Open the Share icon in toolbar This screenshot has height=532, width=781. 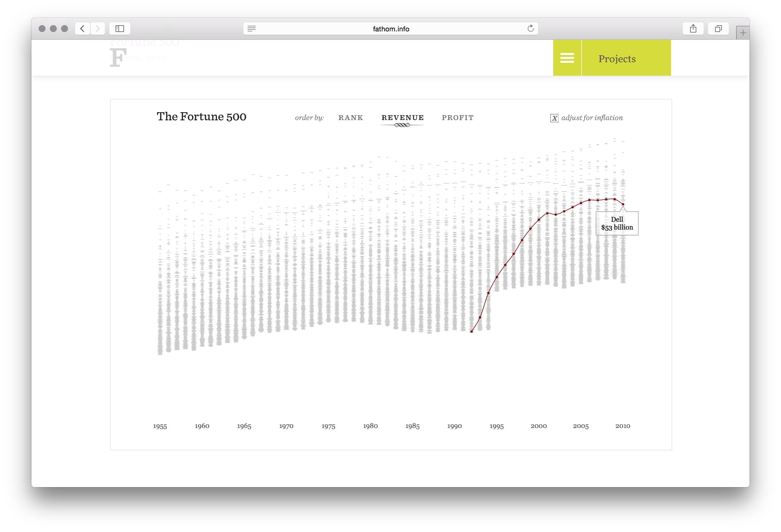pyautogui.click(x=693, y=29)
